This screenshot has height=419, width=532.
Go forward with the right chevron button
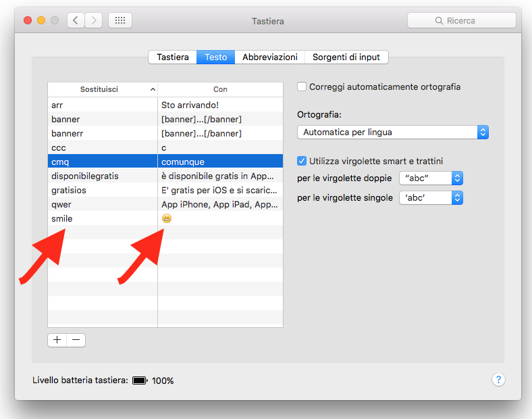pos(94,21)
